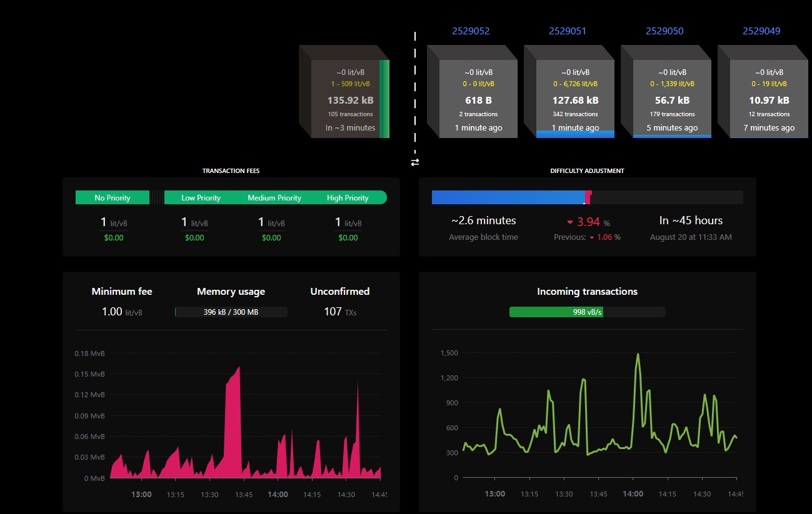Open the block cube with 342 transactions
The image size is (812, 514).
[569, 91]
